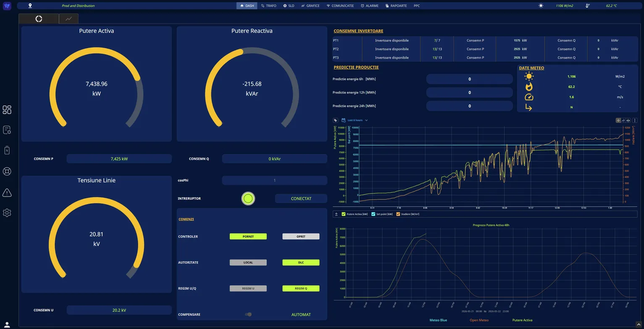
Task: Click scroll-to-top arrow at bottom right
Action: pyautogui.click(x=638, y=324)
